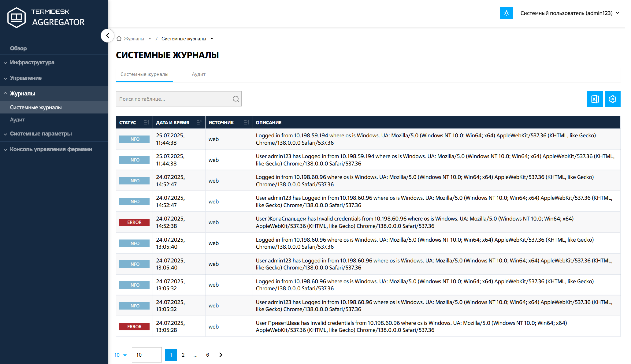Toggle light theme sun icon
The height and width of the screenshot is (364, 631).
[506, 13]
